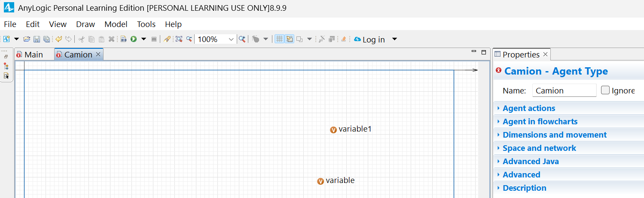Image resolution: width=644 pixels, height=198 pixels.
Task: Click the Cut scissors icon
Action: click(81, 39)
